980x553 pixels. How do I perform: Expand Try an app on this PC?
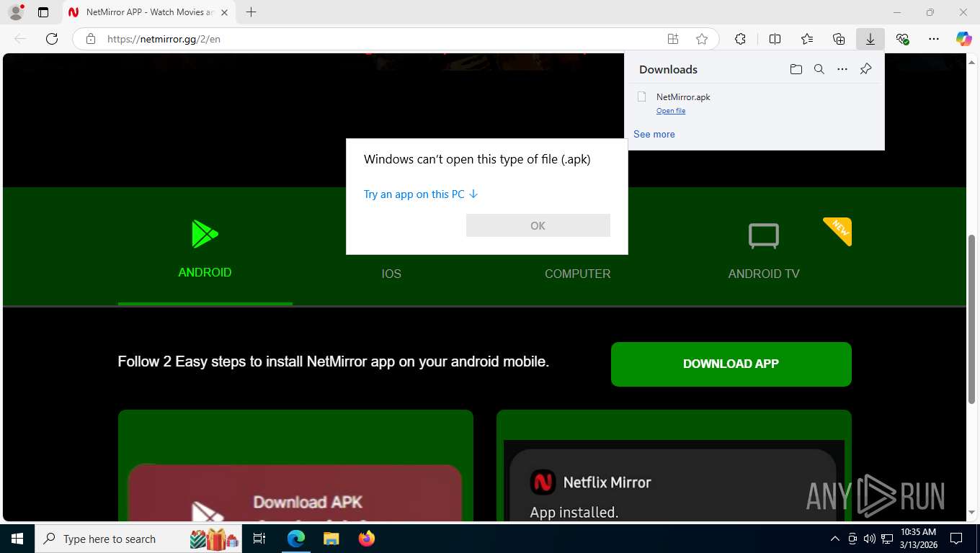421,194
